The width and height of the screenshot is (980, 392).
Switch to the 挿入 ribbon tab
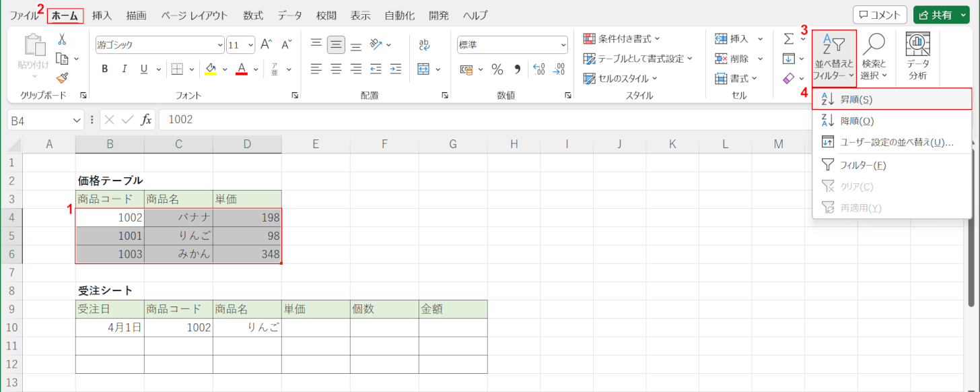[102, 15]
